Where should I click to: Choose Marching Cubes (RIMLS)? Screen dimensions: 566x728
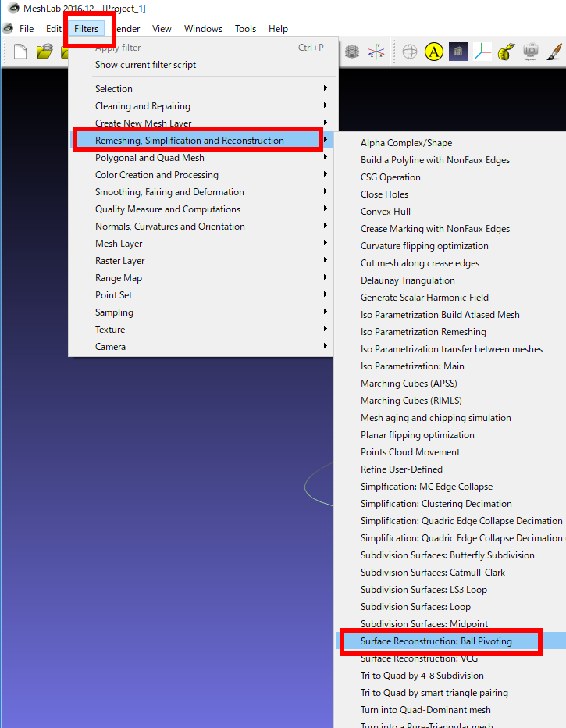tap(411, 401)
